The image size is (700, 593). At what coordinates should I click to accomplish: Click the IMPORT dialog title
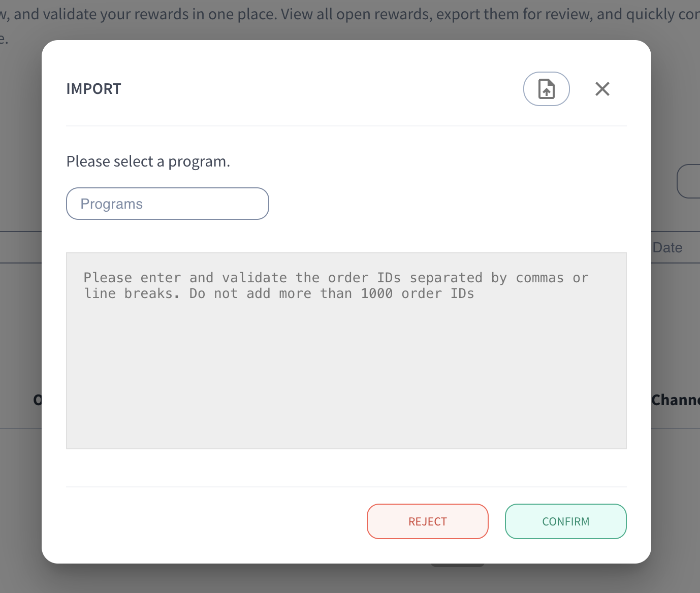click(93, 89)
